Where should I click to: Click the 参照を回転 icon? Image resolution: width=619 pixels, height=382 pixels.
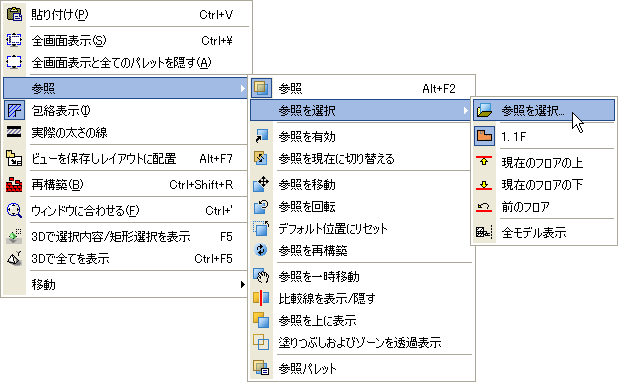click(x=261, y=206)
